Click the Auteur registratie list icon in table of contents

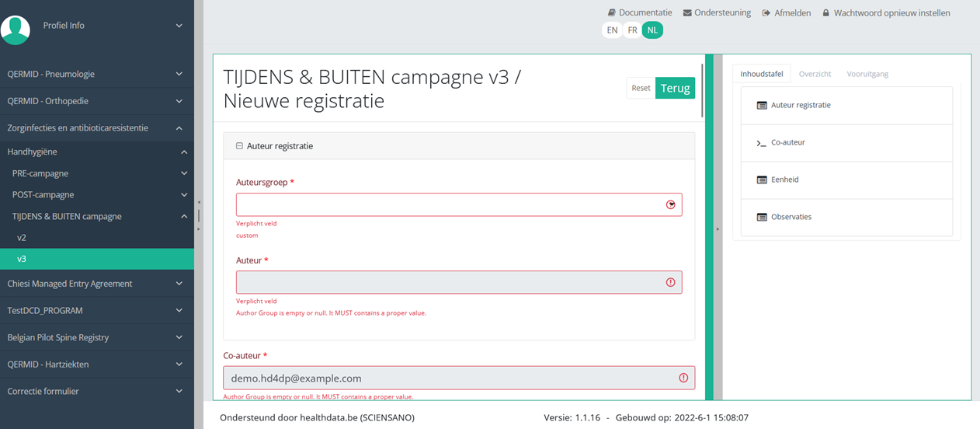[762, 105]
